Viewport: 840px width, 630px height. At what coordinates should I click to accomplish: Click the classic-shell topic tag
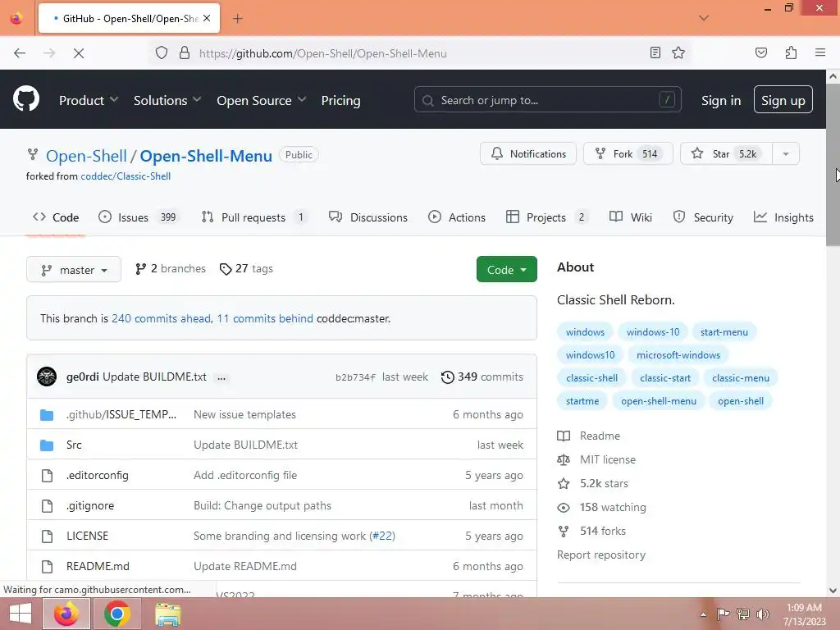point(591,377)
